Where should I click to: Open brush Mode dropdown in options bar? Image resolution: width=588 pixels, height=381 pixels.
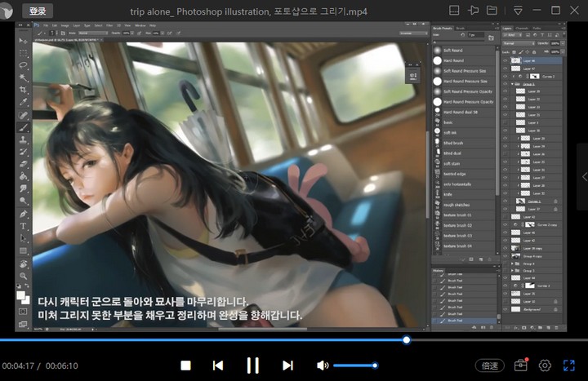[x=92, y=33]
